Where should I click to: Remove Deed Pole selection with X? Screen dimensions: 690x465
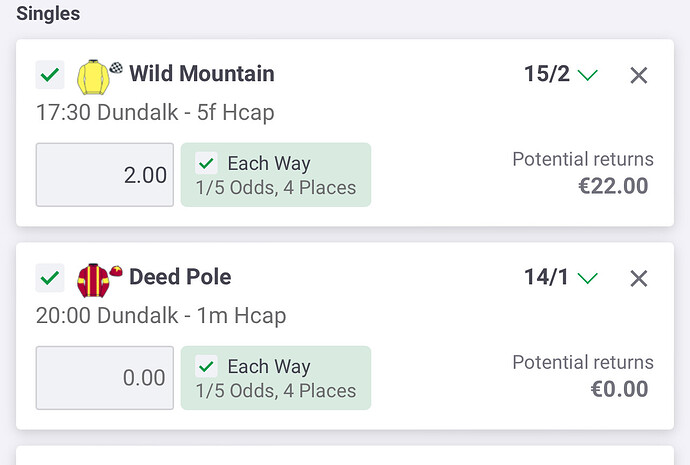pyautogui.click(x=639, y=278)
